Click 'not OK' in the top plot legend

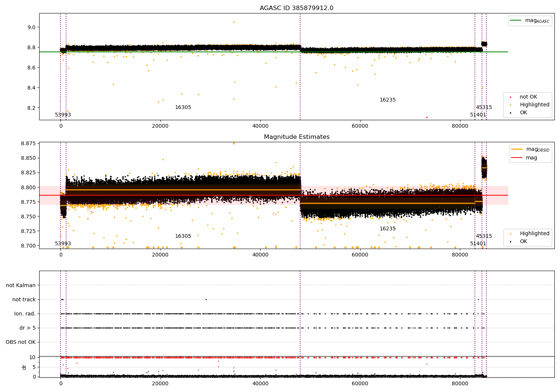[528, 97]
